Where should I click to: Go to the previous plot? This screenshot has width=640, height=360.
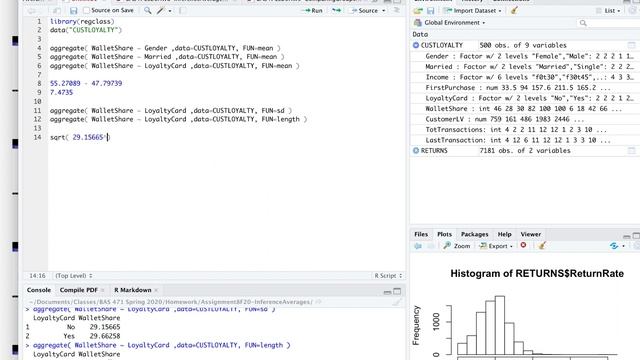418,246
